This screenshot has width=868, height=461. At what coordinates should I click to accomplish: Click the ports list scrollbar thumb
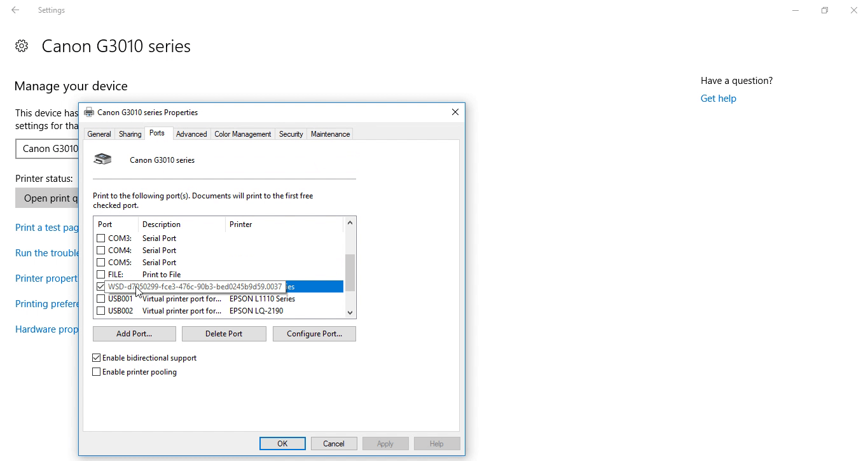(x=350, y=273)
